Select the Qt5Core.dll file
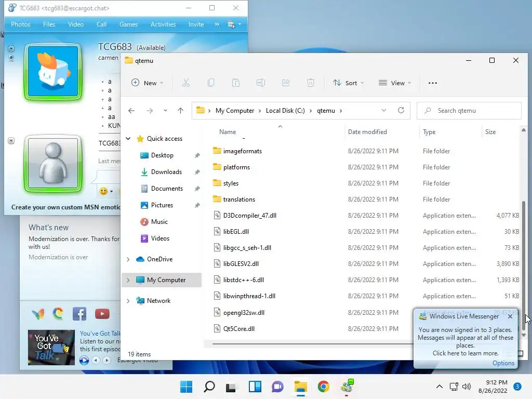This screenshot has width=532, height=399. tap(239, 329)
